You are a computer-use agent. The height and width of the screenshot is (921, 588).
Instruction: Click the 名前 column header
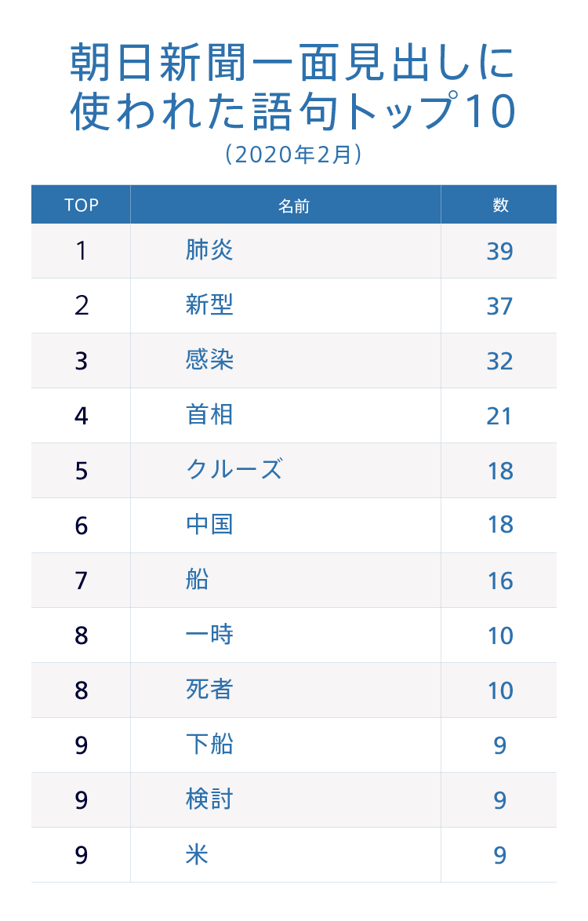point(293,206)
